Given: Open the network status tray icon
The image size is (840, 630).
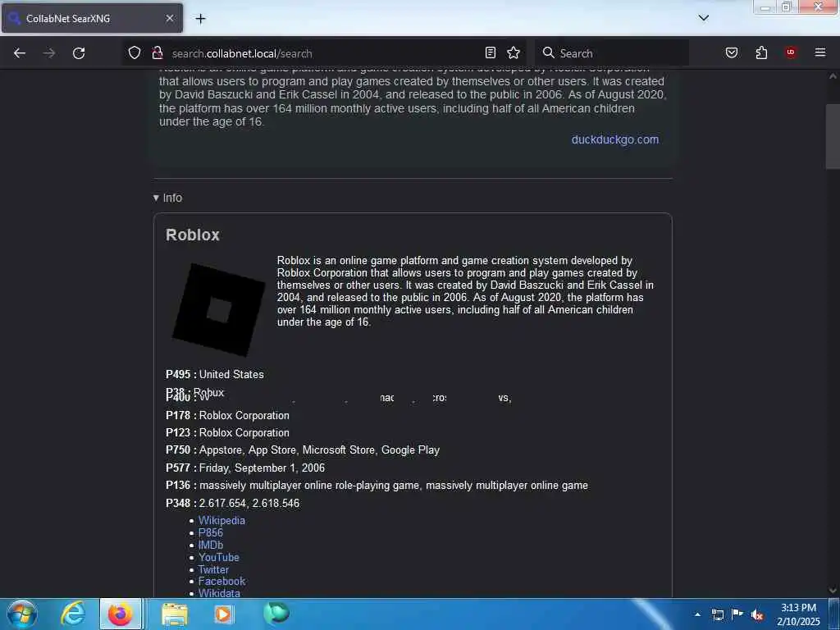Looking at the screenshot, I should [718, 614].
